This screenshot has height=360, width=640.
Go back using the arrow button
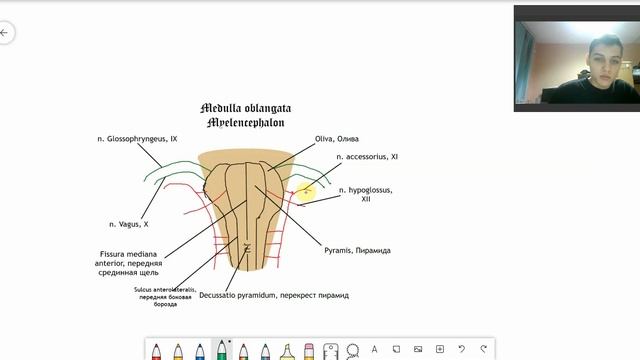4,33
